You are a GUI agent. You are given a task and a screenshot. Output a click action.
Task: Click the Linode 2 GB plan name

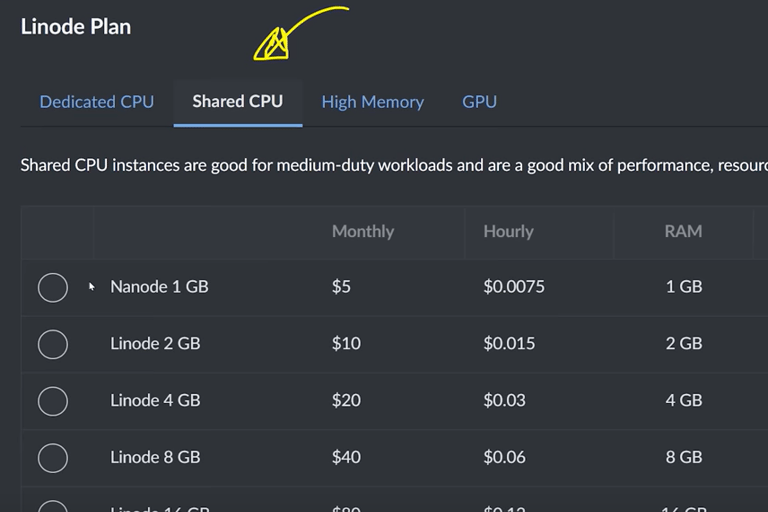point(155,344)
